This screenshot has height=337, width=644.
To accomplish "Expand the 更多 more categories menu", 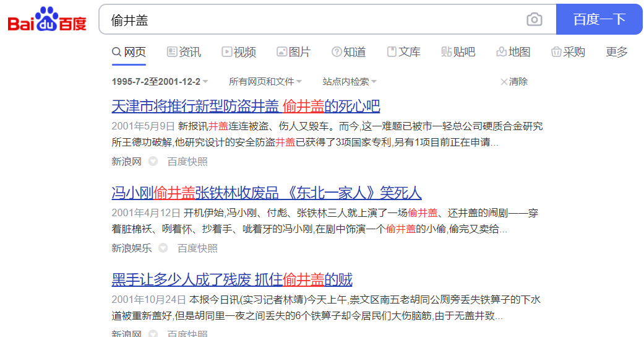I will [616, 52].
